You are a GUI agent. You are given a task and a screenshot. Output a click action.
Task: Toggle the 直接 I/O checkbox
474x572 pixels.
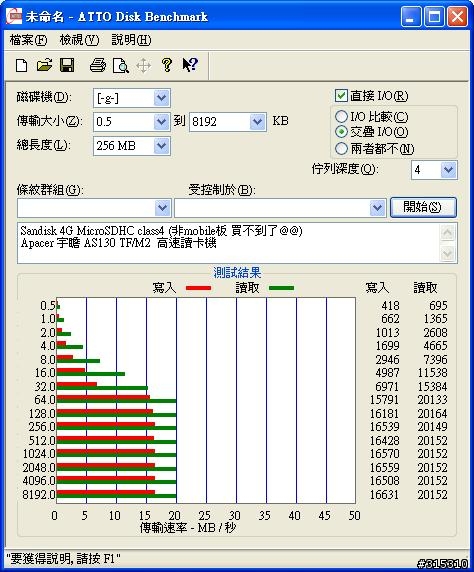[x=341, y=96]
